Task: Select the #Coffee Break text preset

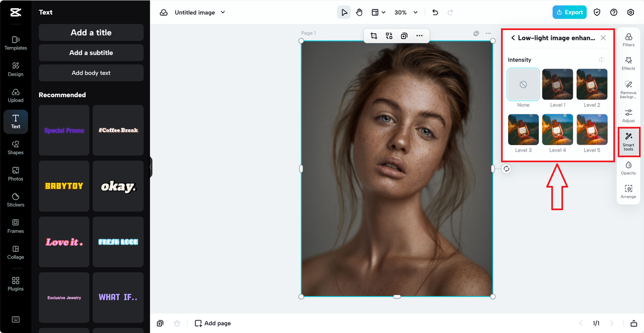Action: coord(118,130)
